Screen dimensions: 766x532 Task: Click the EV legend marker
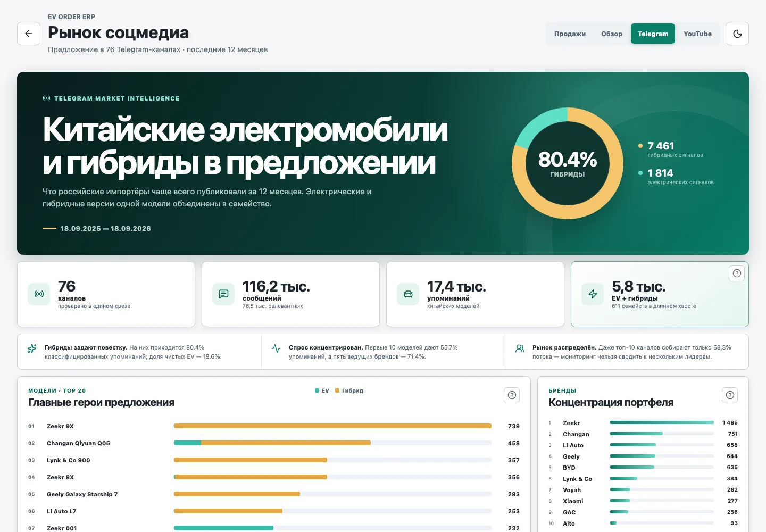(317, 390)
